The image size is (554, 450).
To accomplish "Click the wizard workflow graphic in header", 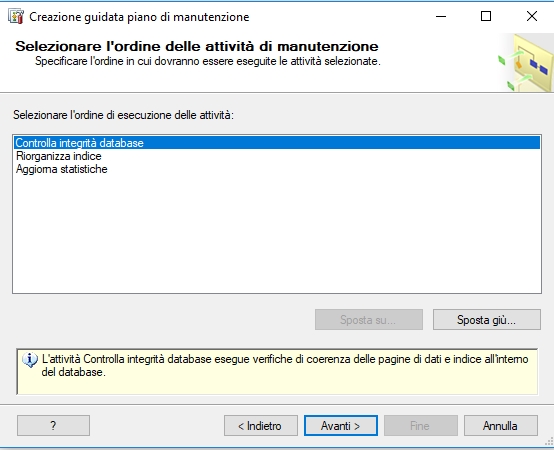I will pyautogui.click(x=526, y=63).
